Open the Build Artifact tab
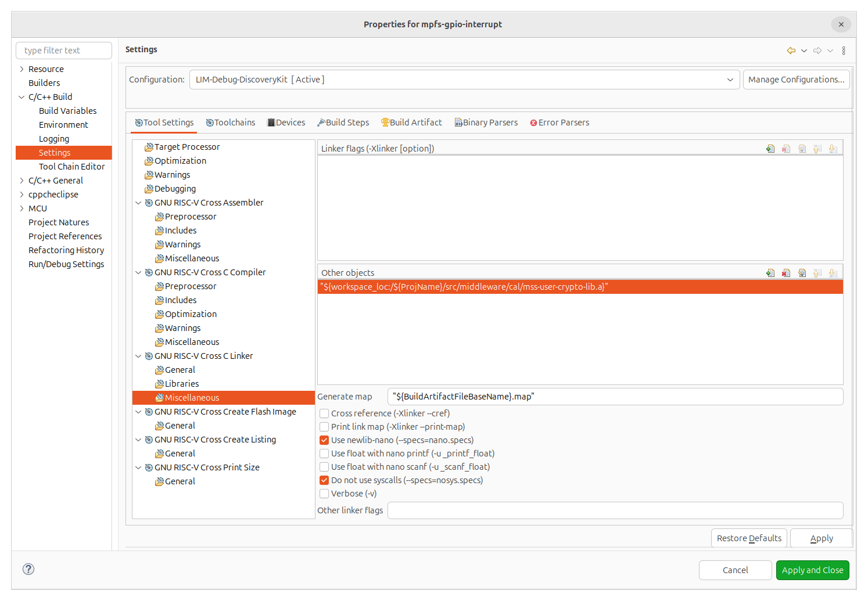868x601 pixels. [411, 123]
